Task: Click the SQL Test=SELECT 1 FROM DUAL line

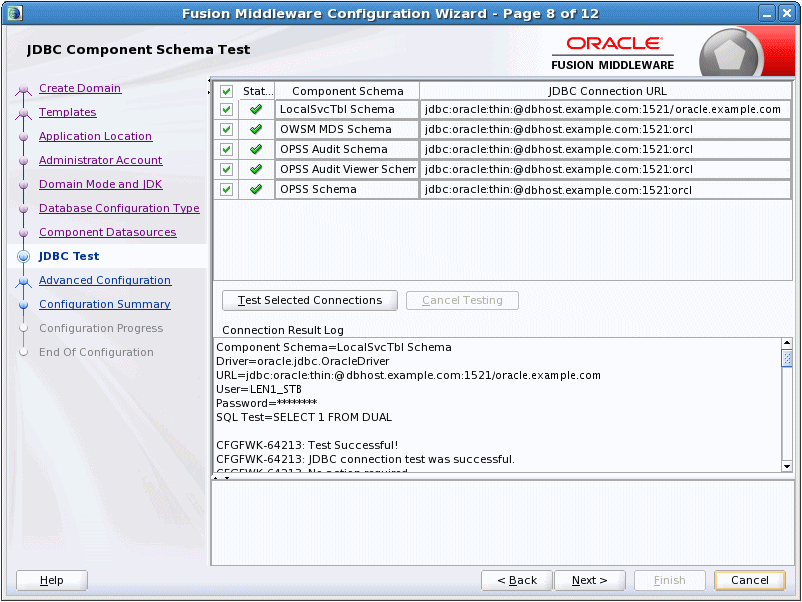Action: [x=304, y=417]
